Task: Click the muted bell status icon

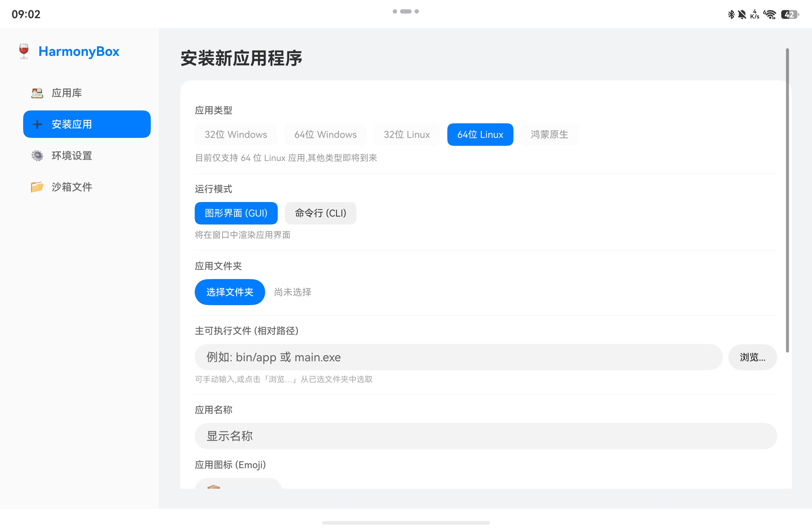Action: (x=742, y=14)
